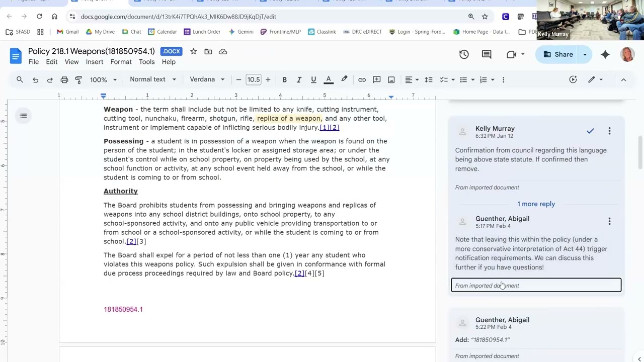Open the My Drive bookmark
The width and height of the screenshot is (644, 362).
(x=99, y=32)
